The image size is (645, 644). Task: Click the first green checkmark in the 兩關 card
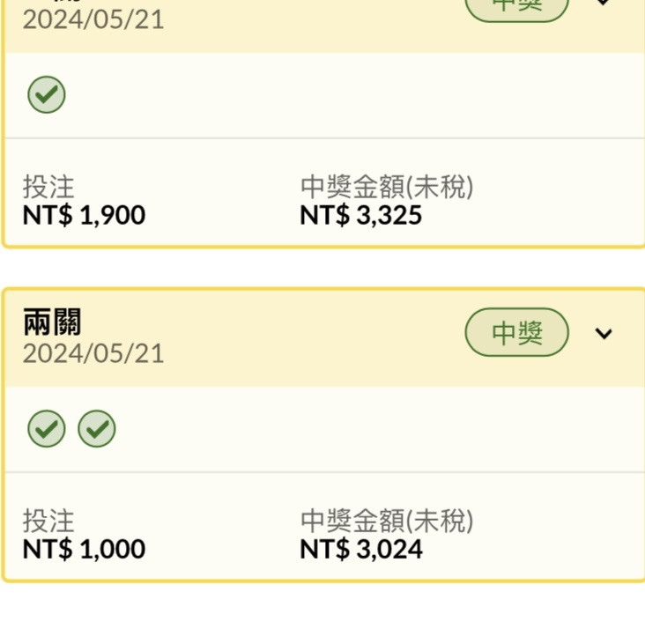(x=47, y=428)
